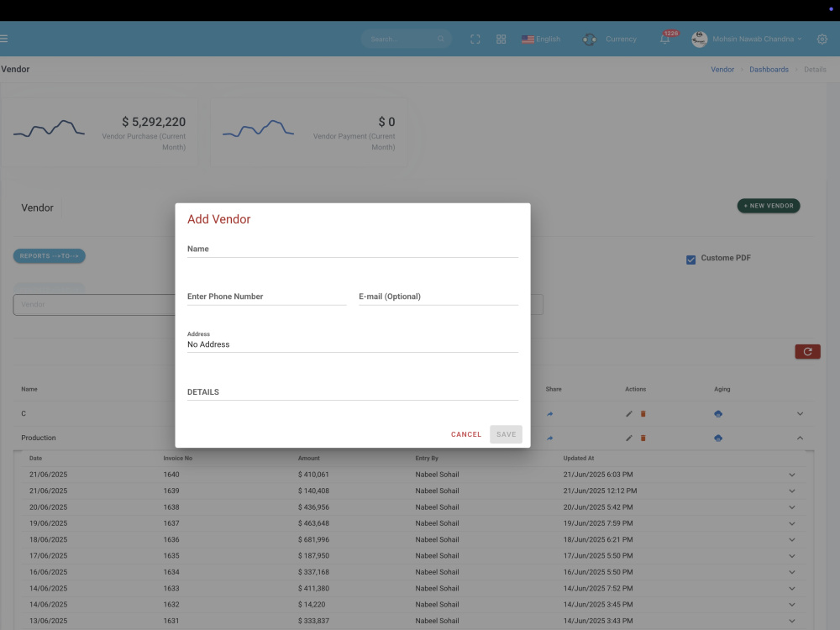Expand vendor C row chevron
Screen dimensions: 840x630
pyautogui.click(x=800, y=413)
